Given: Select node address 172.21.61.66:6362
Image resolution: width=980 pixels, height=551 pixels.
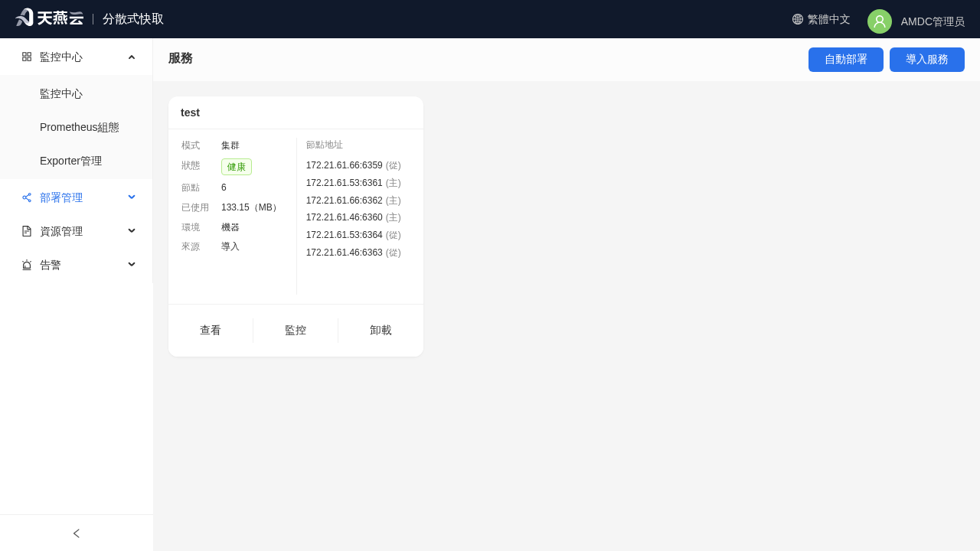Looking at the screenshot, I should 344,201.
